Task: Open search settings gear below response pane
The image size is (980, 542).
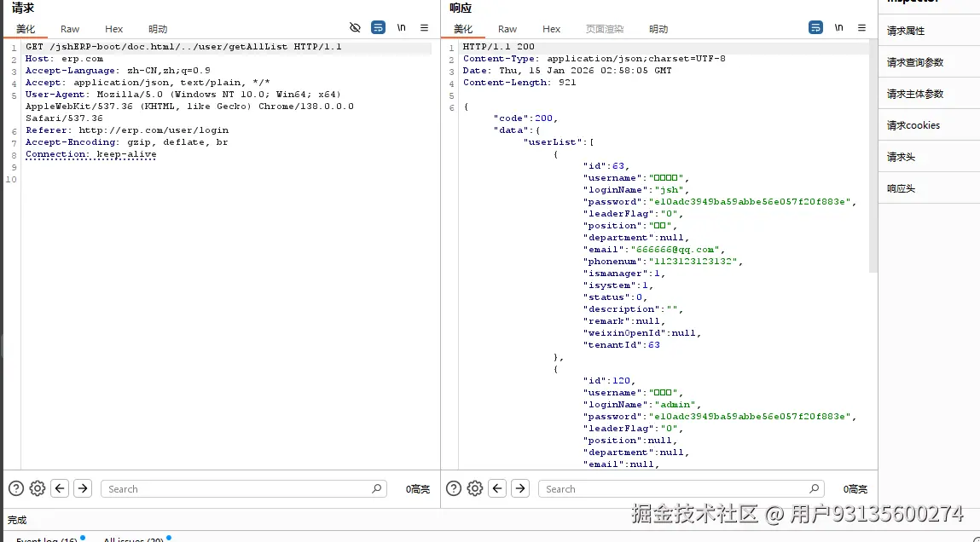Action: 475,488
